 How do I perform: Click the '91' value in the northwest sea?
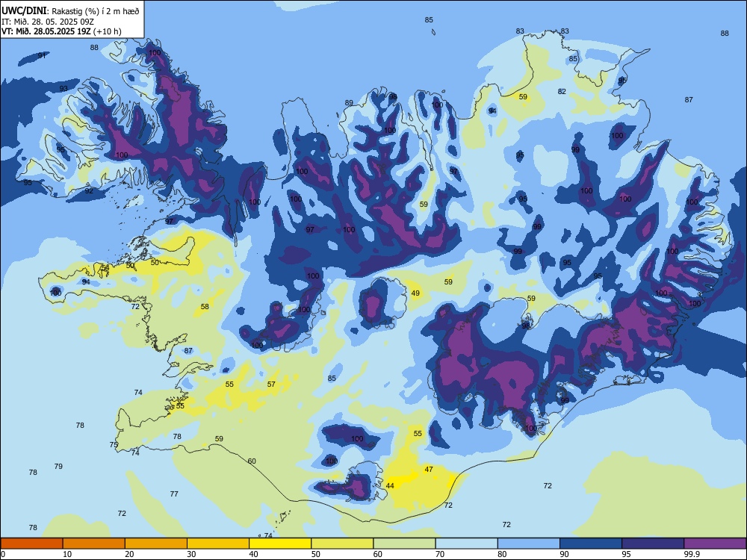coord(42,55)
